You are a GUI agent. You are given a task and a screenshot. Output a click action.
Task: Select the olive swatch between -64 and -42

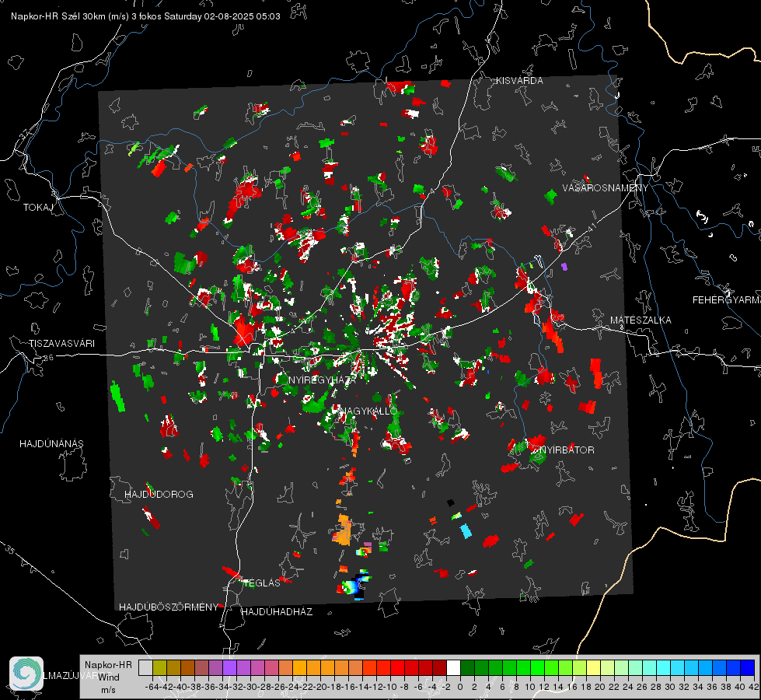click(159, 667)
